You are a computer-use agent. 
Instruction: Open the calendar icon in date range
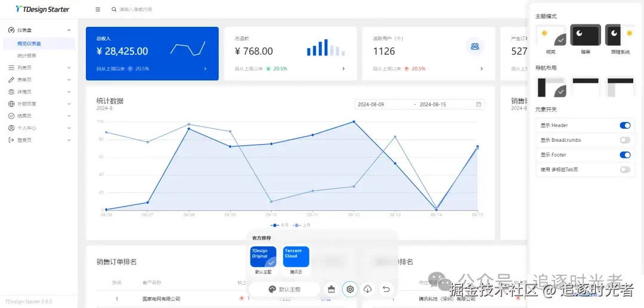[x=478, y=104]
